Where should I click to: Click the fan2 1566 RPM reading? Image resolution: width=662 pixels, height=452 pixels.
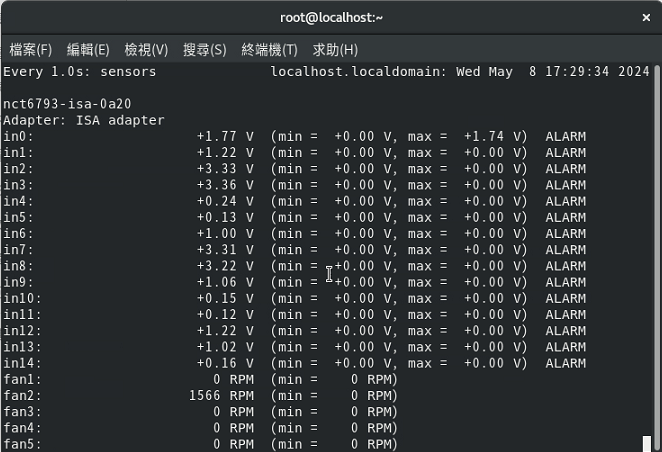pos(221,395)
